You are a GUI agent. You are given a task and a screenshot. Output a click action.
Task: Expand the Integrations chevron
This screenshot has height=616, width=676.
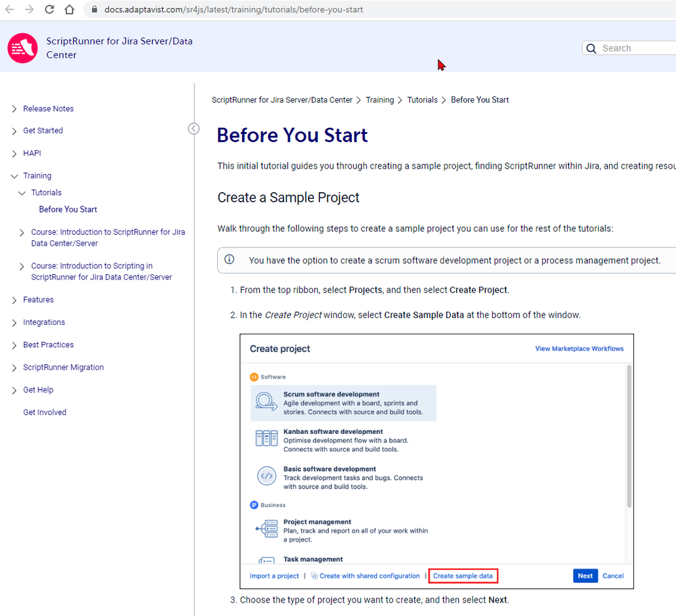[x=14, y=323]
